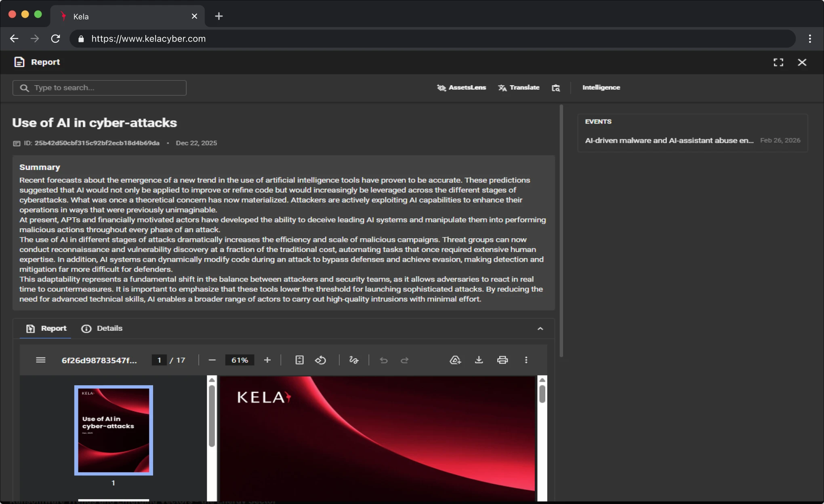Image resolution: width=824 pixels, height=504 pixels.
Task: Fit PDF to page
Action: 299,360
